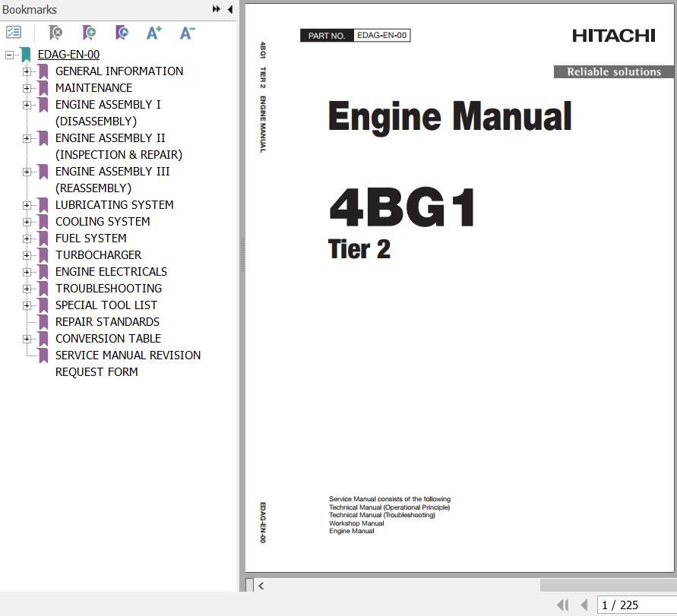Click the MAINTENANCE bookmark ribbon icon
Viewport: 677px width, 616px height.
tap(43, 88)
